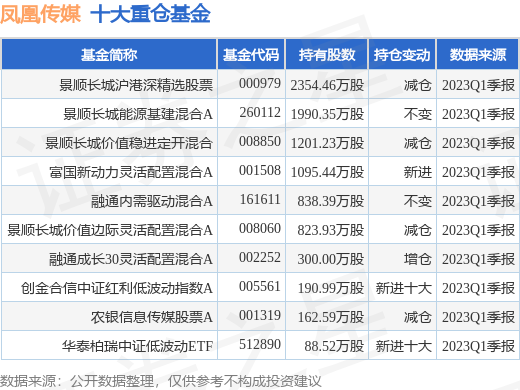Click 增仓 in the 融通成长30 row
Image resolution: width=520 pixels, height=390 pixels.
tap(418, 259)
